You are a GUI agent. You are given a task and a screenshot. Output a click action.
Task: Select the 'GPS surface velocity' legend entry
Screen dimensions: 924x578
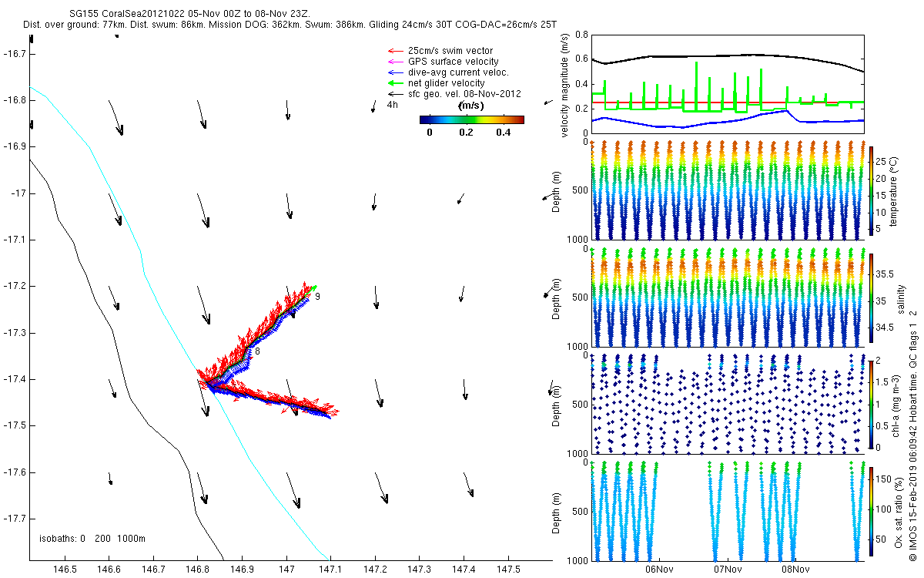coord(453,61)
